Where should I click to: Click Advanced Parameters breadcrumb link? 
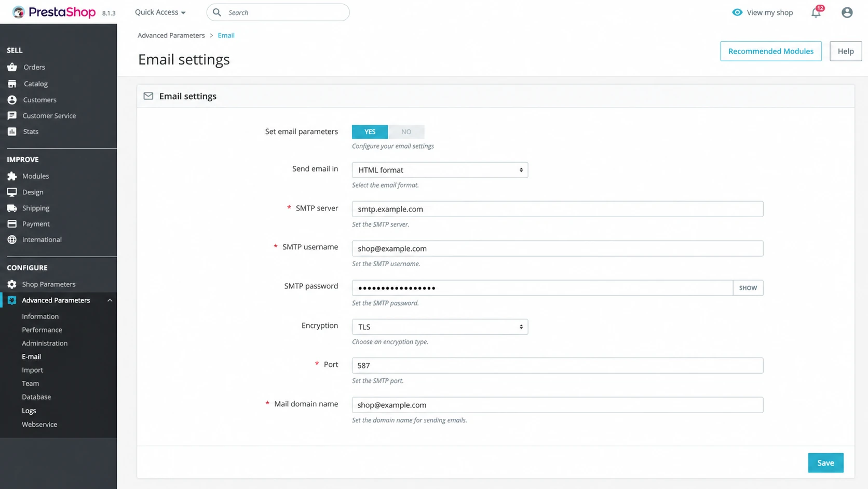(x=171, y=35)
